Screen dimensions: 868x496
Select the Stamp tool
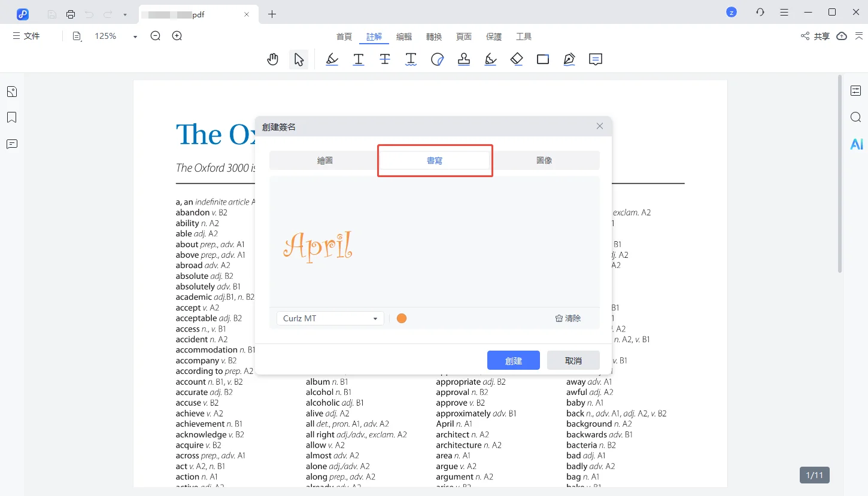(464, 59)
